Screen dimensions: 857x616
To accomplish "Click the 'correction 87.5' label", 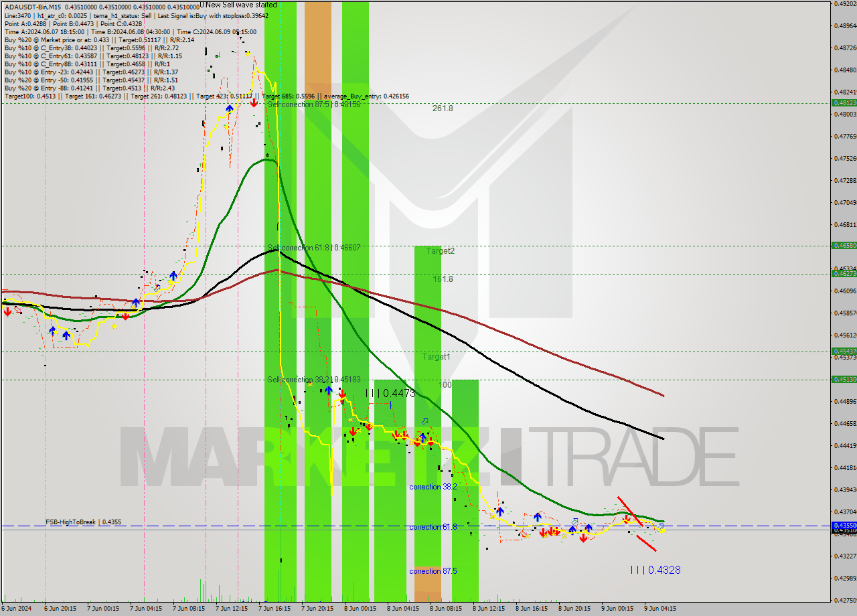I will point(433,571).
